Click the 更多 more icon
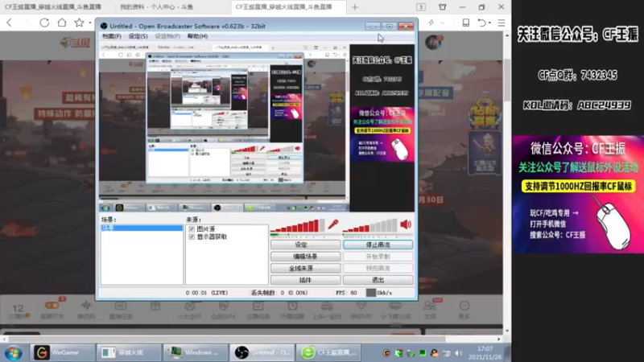Viewport: 644px width, 362px height. point(464,310)
